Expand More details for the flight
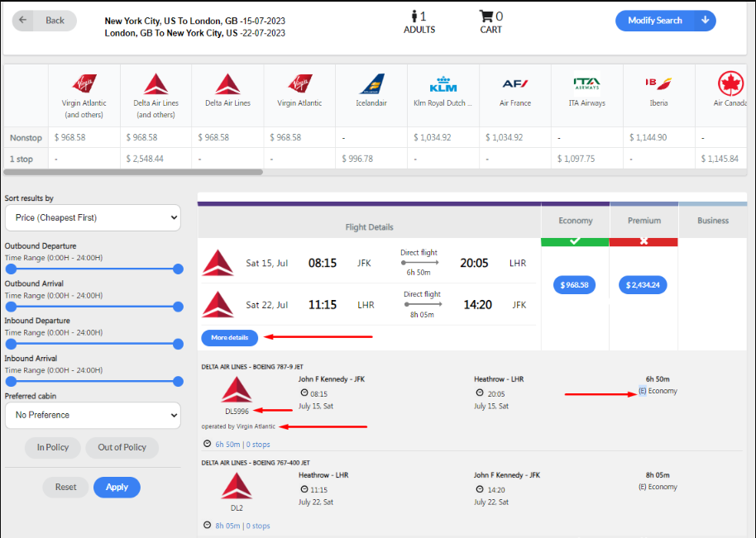This screenshot has width=756, height=538. (229, 338)
